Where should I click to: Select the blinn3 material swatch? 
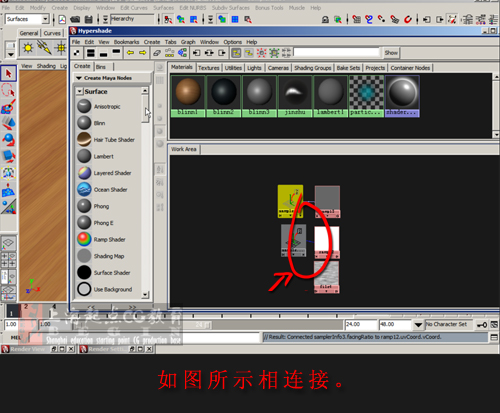(259, 96)
